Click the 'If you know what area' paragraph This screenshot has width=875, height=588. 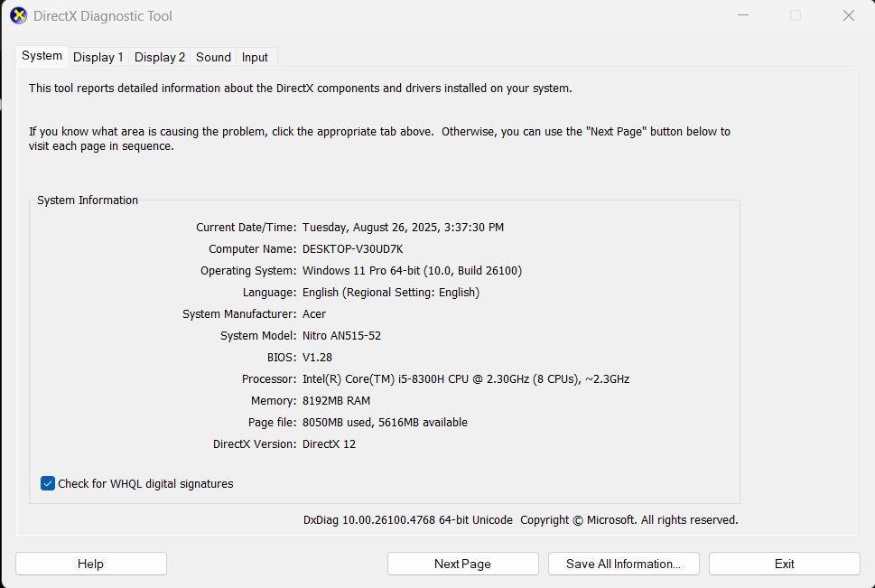pos(379,138)
